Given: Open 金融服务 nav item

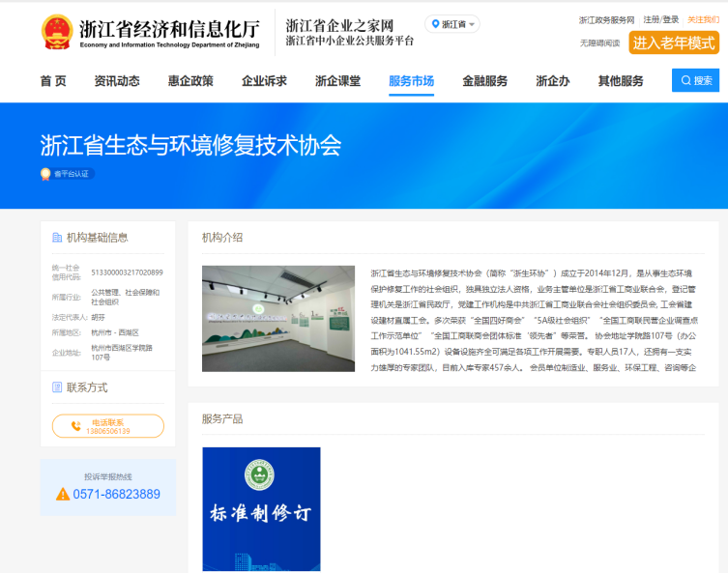Looking at the screenshot, I should point(484,81).
